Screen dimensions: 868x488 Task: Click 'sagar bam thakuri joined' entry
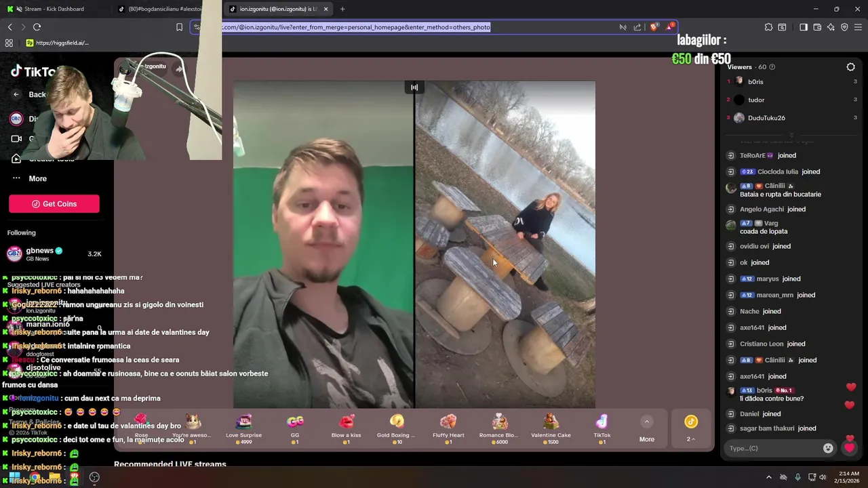coord(778,428)
